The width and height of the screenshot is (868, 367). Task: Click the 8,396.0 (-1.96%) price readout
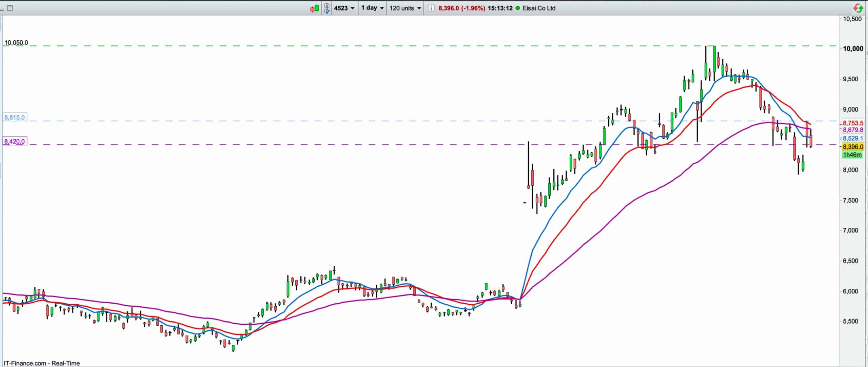461,8
